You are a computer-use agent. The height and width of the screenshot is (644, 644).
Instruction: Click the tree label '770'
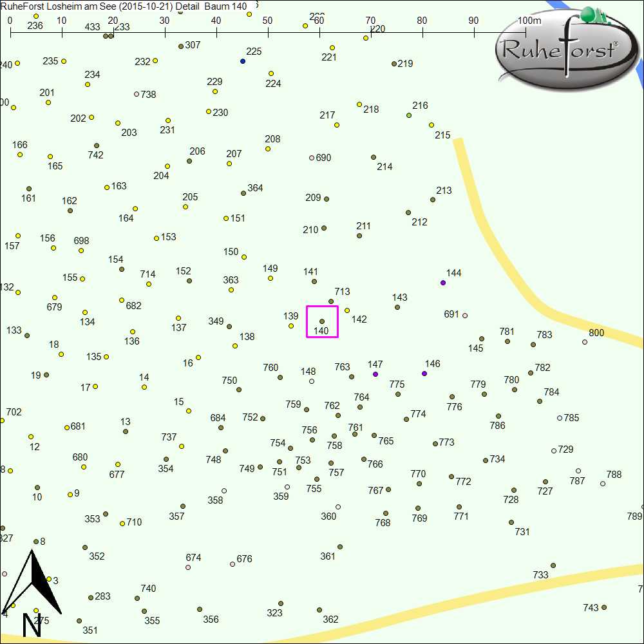tap(418, 473)
